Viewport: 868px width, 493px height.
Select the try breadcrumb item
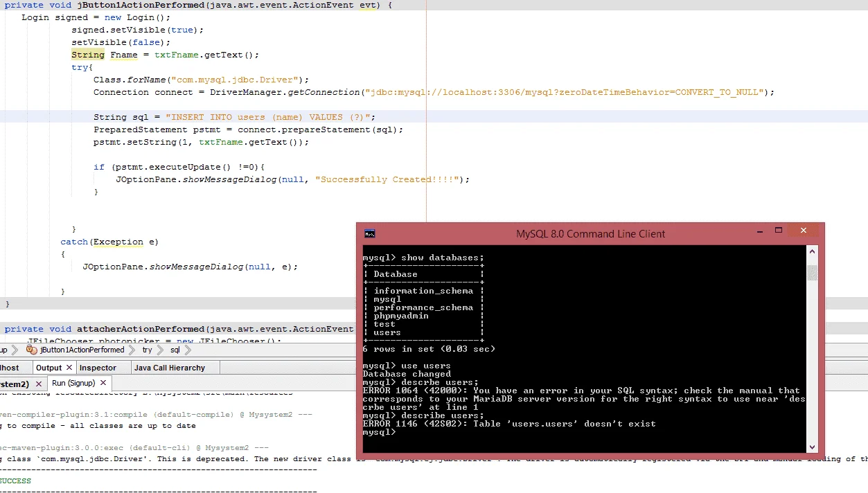(x=148, y=350)
